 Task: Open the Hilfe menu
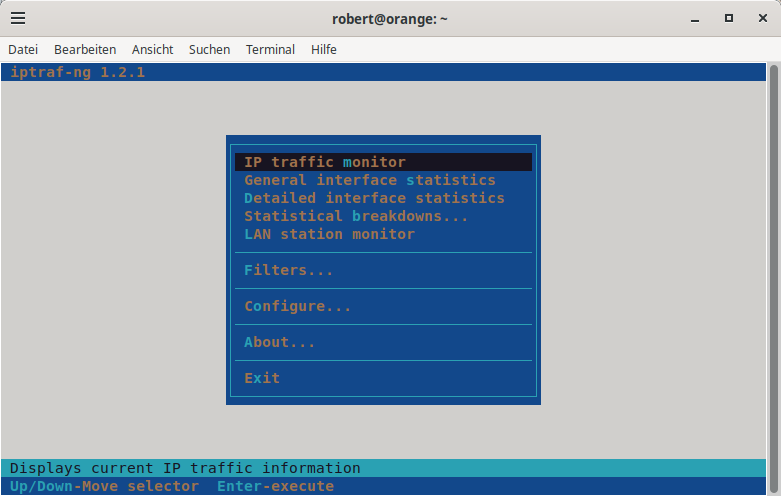324,49
